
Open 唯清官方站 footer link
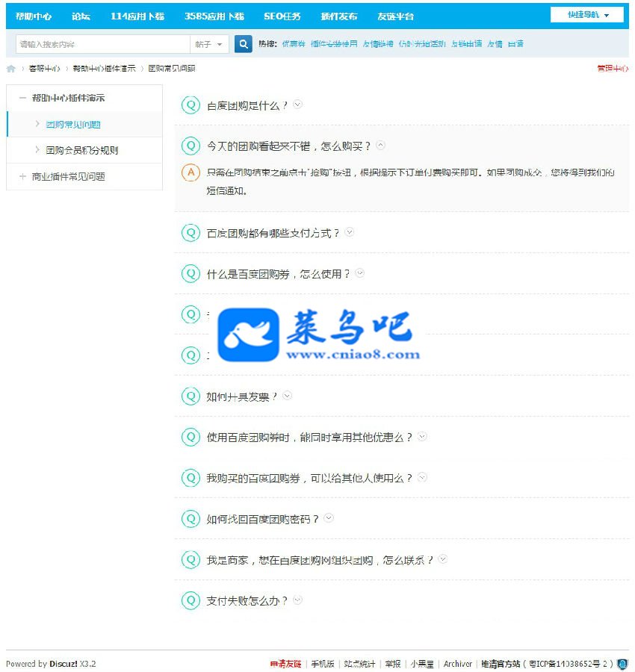coord(501,664)
